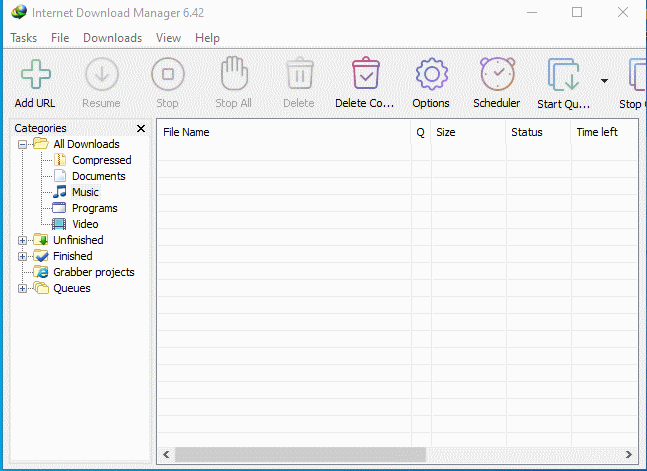This screenshot has height=471, width=647.
Task: Expand the Unfinished tree node
Action: coord(22,240)
